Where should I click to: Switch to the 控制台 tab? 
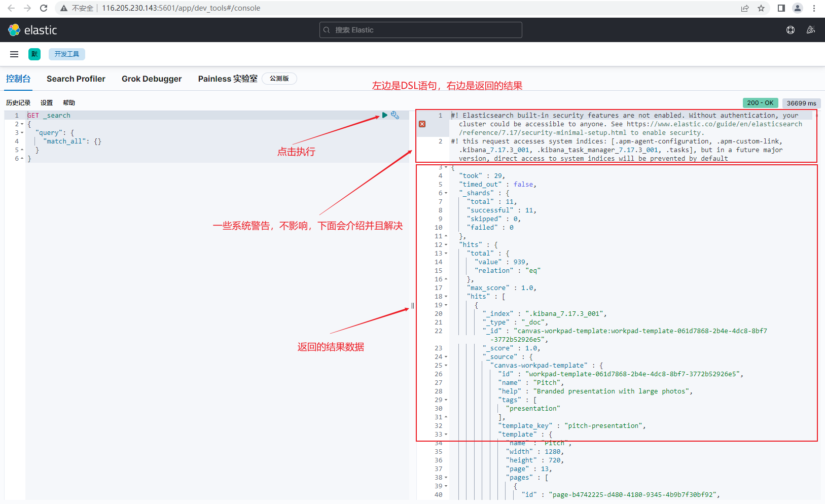pos(18,79)
